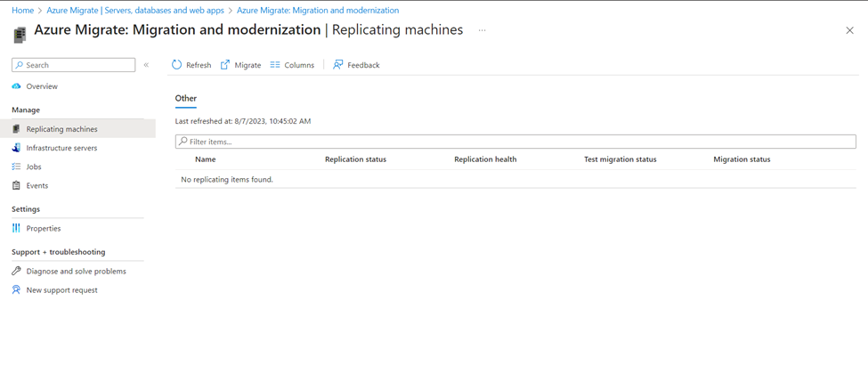The image size is (868, 366).
Task: Focus the sidebar Search box
Action: (x=74, y=65)
